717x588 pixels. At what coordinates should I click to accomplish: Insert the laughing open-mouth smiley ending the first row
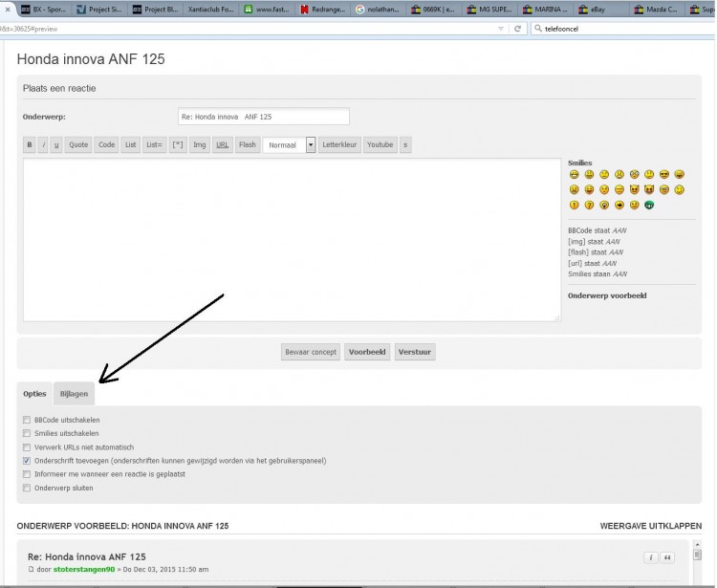[679, 174]
